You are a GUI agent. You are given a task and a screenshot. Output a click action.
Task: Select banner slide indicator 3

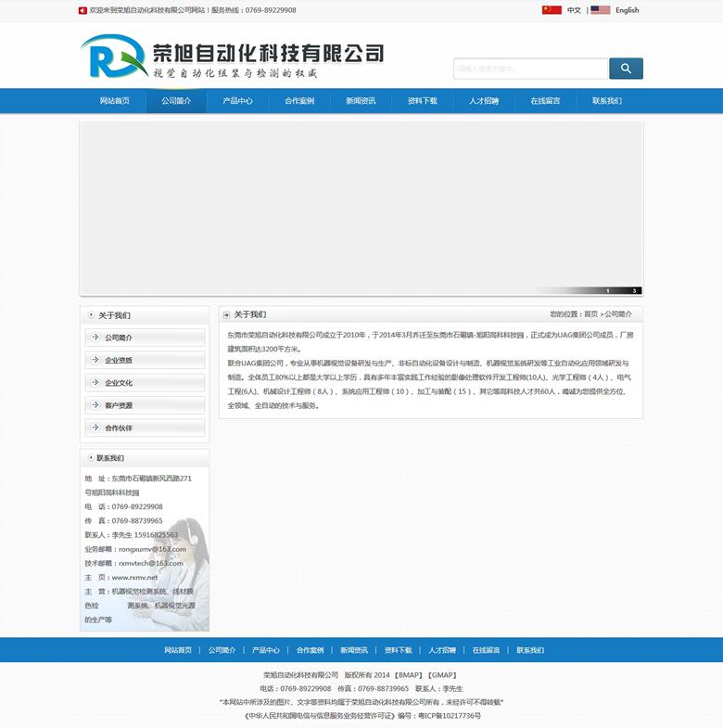[635, 290]
